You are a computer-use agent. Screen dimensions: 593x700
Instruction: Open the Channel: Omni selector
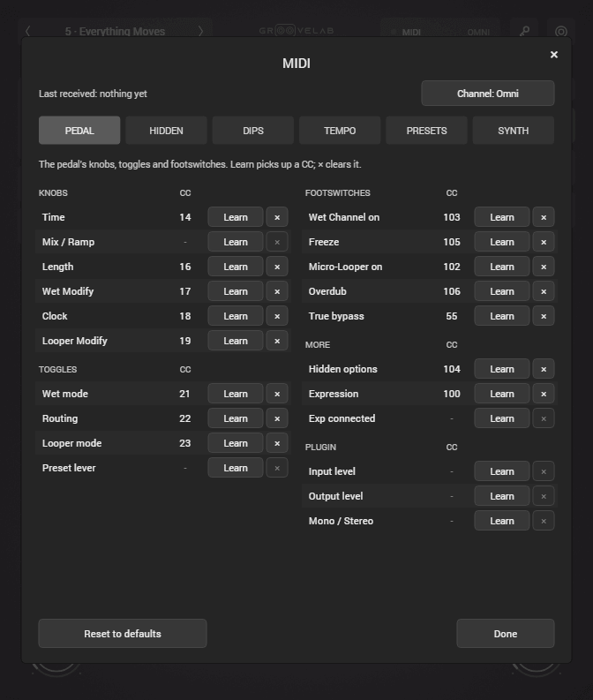488,94
